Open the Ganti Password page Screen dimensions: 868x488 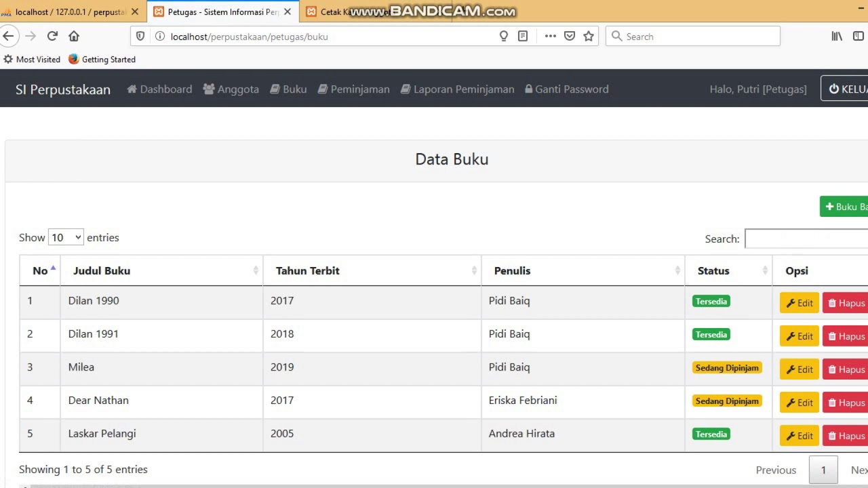click(x=566, y=89)
